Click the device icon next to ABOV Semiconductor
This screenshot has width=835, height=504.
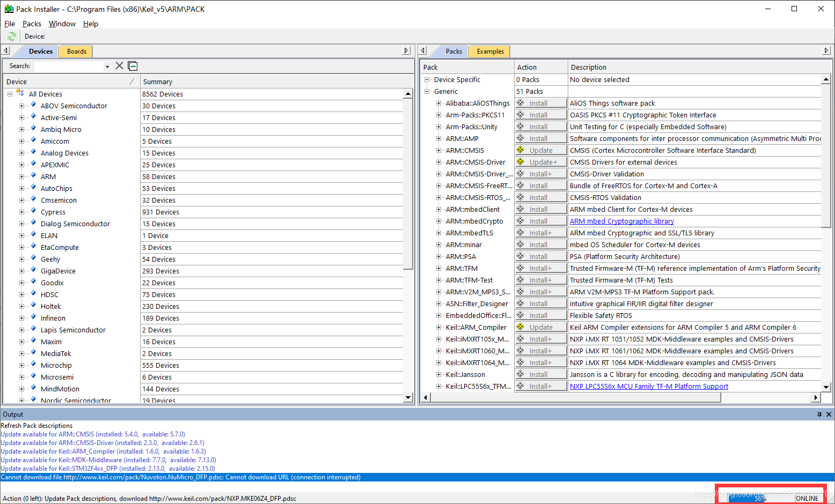33,105
